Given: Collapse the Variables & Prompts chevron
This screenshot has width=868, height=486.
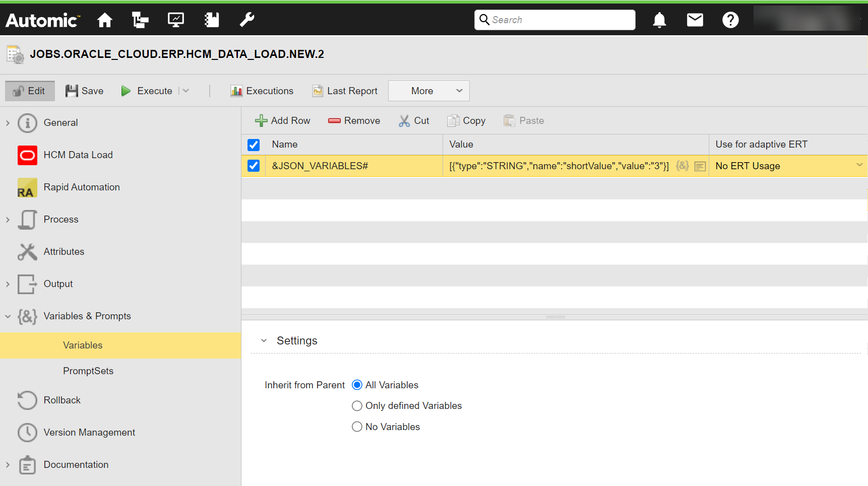Looking at the screenshot, I should 8,316.
